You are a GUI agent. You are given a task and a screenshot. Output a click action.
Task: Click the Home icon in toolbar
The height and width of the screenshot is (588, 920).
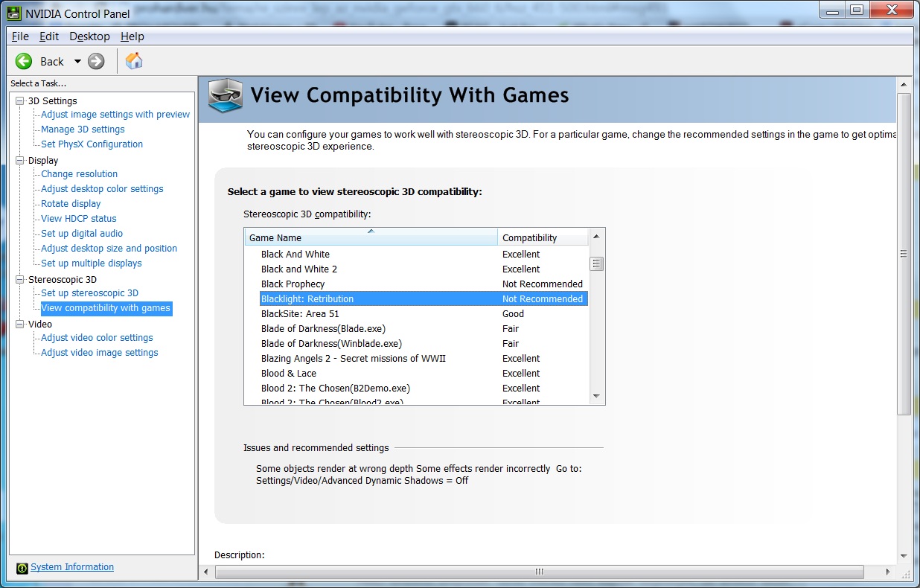(134, 60)
